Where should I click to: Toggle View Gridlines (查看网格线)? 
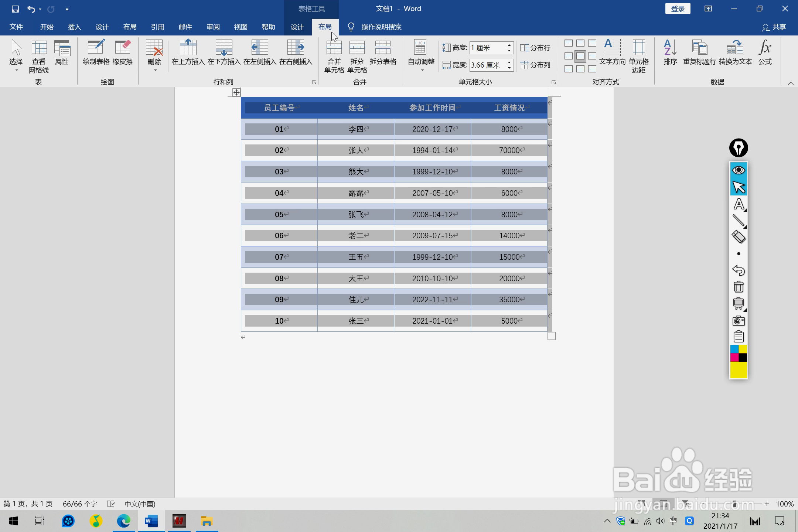coord(39,55)
